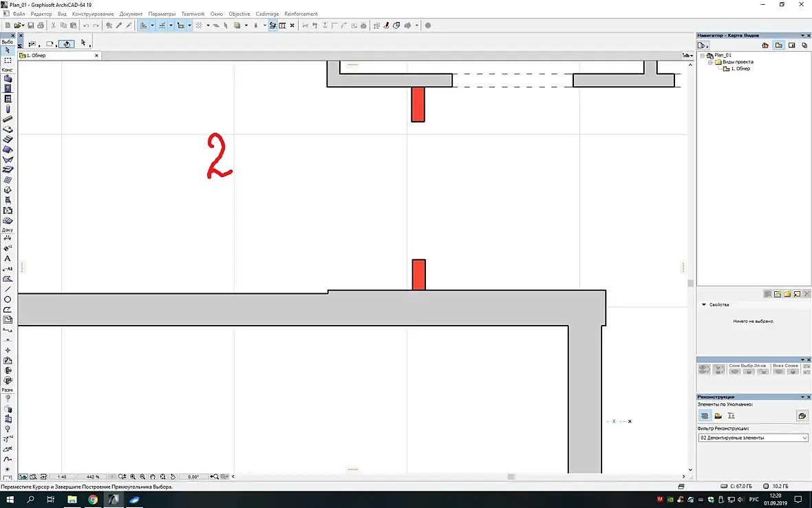Click the rotation angle 0,00° field
Screen dimensions: 812x508
(193, 476)
